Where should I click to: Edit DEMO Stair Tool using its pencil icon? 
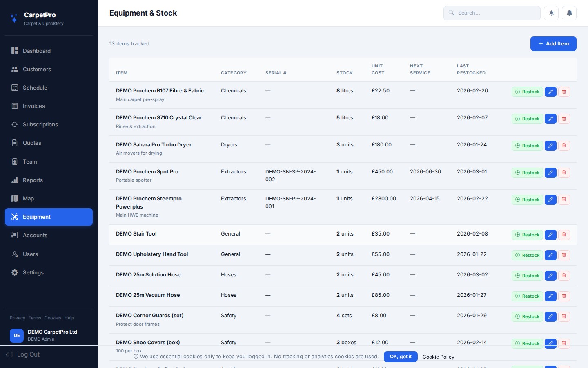point(550,235)
